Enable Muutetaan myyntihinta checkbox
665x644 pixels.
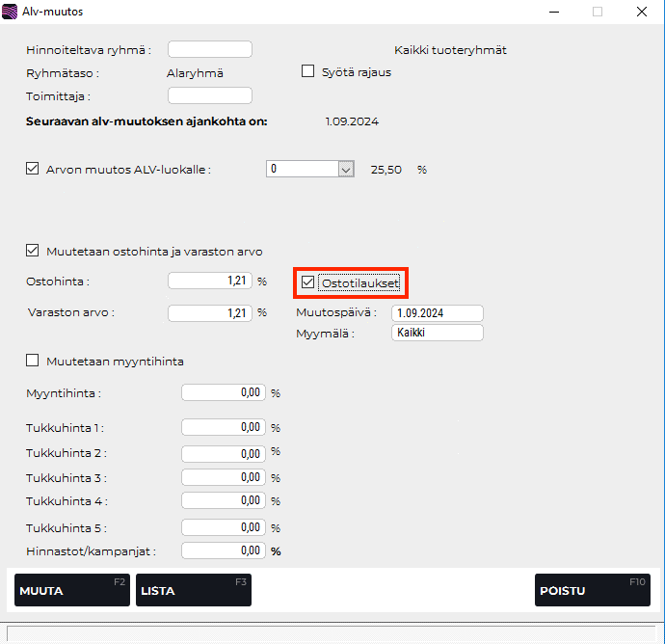(33, 361)
